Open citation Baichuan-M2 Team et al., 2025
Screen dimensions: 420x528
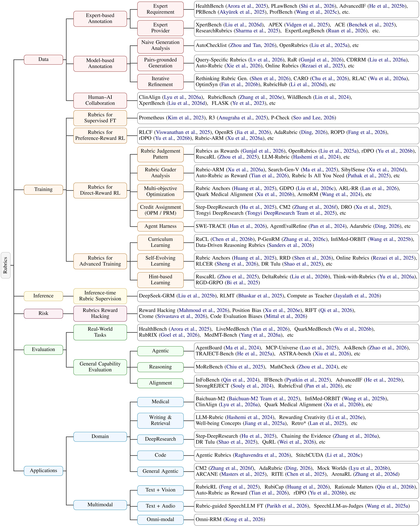coord(263,399)
